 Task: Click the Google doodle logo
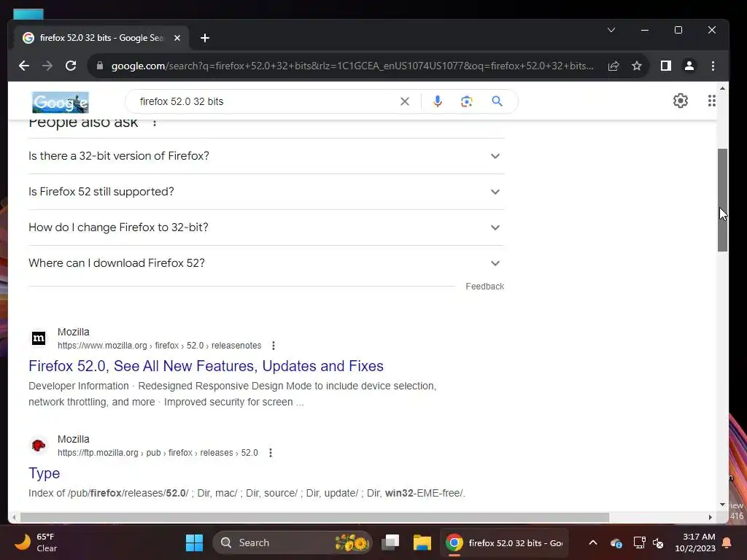pyautogui.click(x=61, y=102)
